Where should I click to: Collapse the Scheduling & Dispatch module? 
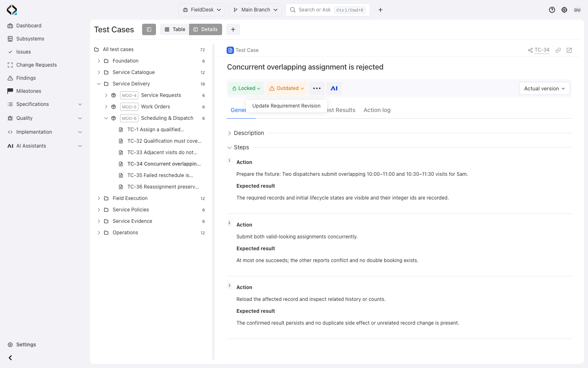(106, 118)
